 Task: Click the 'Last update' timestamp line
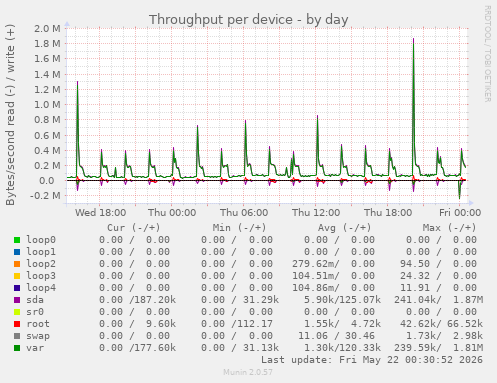(x=372, y=360)
